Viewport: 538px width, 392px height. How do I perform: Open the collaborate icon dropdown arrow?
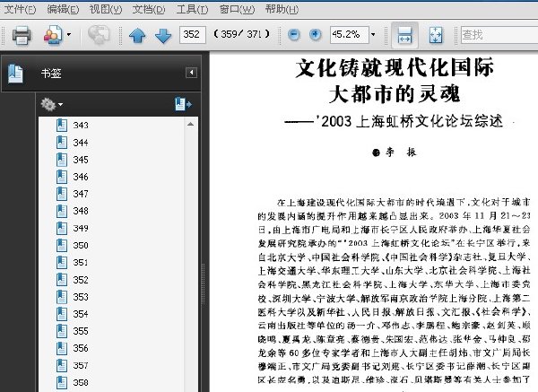tap(69, 34)
